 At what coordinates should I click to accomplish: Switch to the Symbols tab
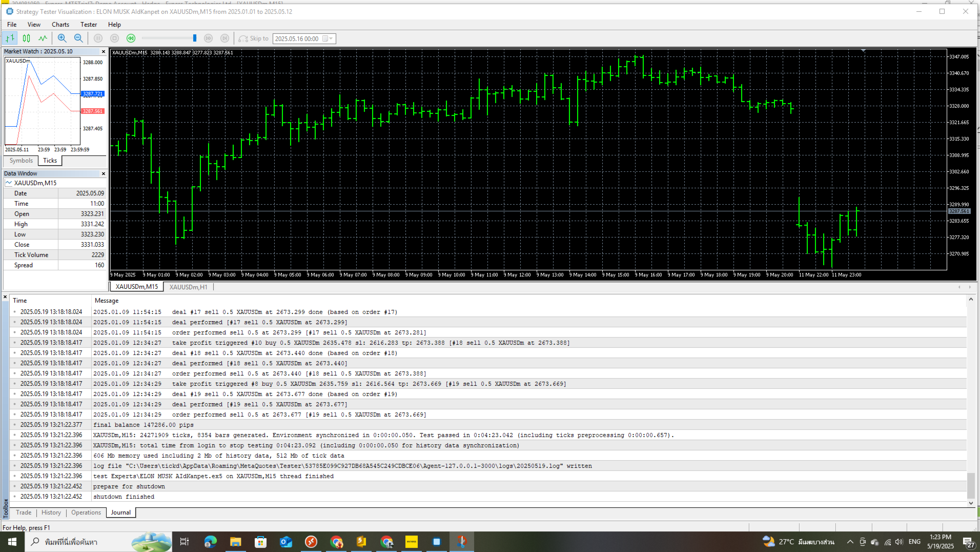[x=21, y=161]
